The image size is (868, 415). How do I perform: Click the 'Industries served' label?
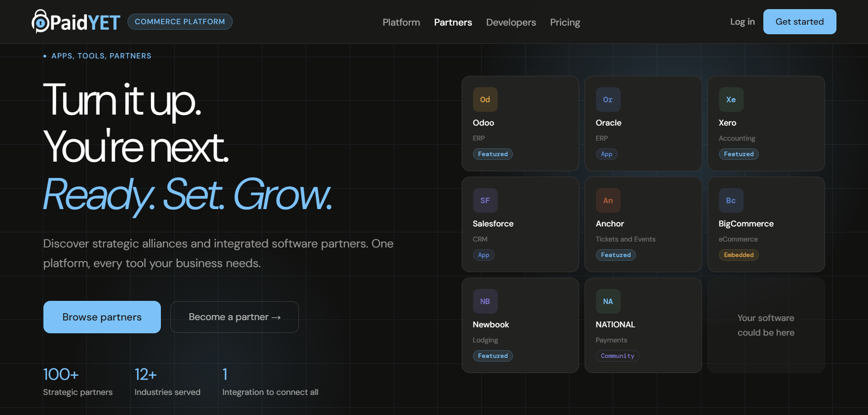coord(167,392)
